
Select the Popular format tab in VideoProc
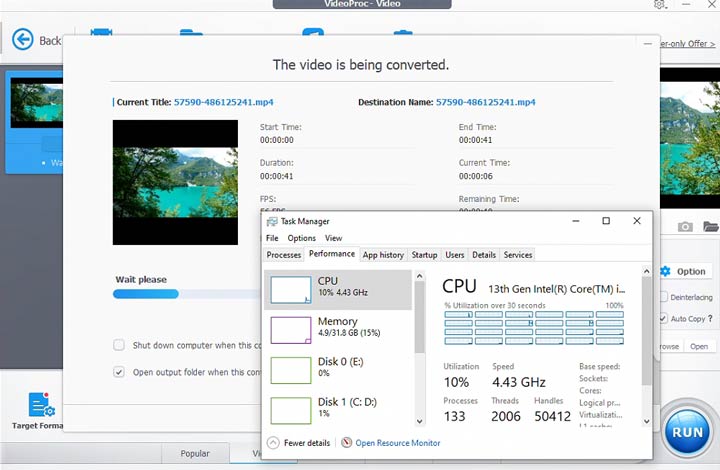tap(195, 453)
